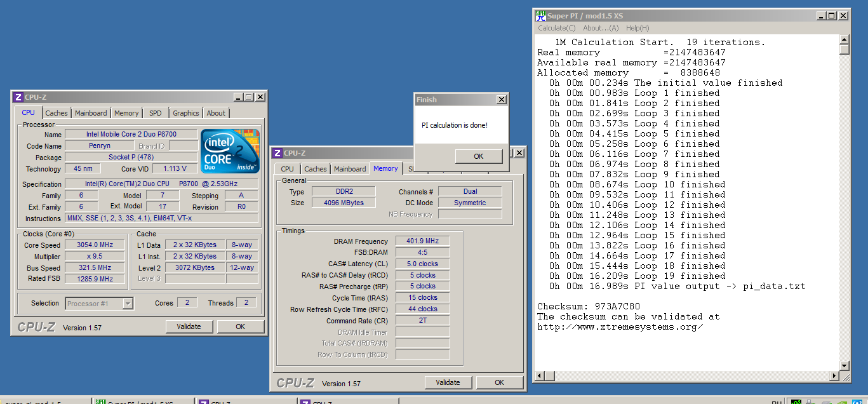Click the CPU-Z logo icon in the CPU window title bar
This screenshot has width=868, height=404.
18,97
